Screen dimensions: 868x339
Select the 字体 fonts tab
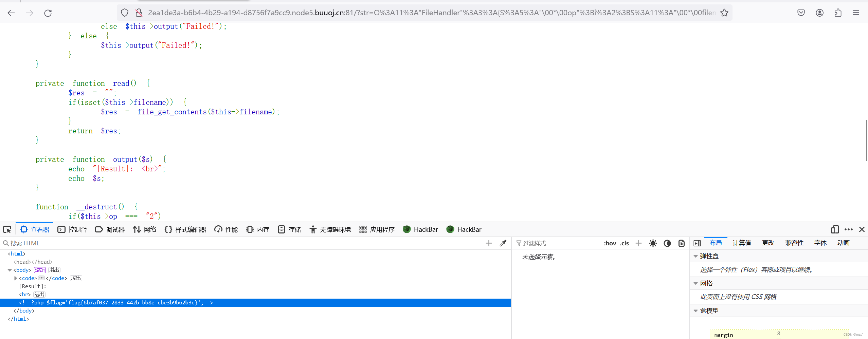[820, 243]
